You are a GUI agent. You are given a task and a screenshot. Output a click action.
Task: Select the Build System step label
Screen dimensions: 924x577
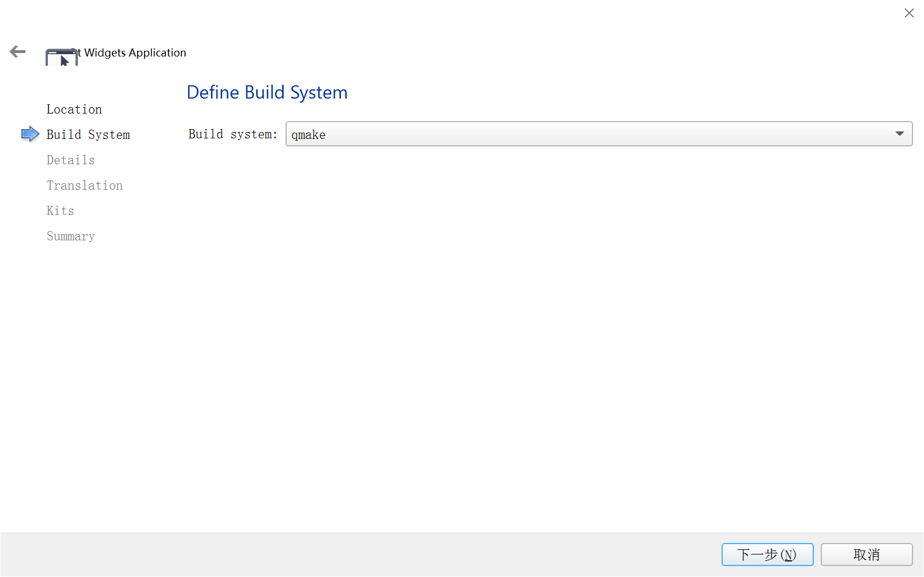[x=88, y=134]
